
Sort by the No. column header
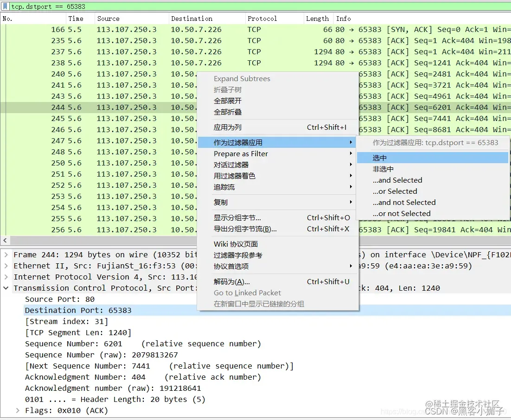tap(33, 19)
